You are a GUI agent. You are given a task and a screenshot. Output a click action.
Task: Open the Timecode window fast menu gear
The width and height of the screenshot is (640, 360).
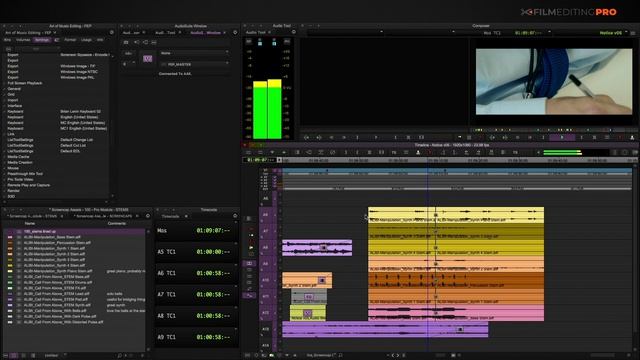click(235, 216)
